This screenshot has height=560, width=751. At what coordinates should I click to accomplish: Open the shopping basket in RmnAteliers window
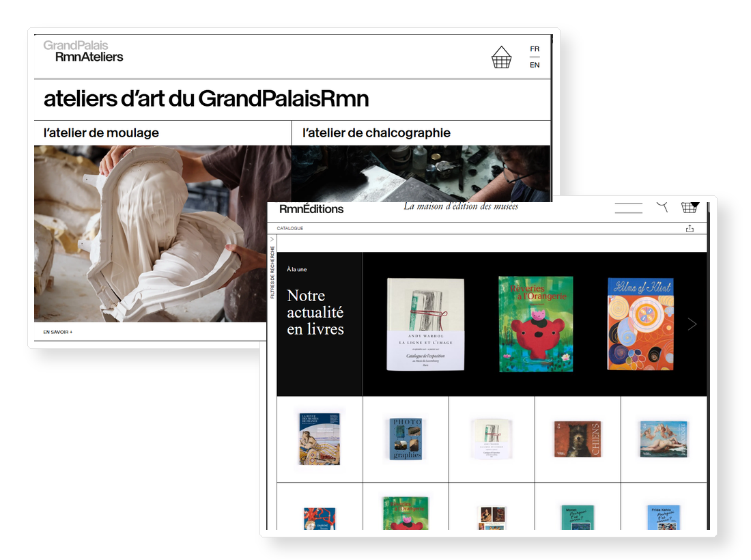pos(501,57)
